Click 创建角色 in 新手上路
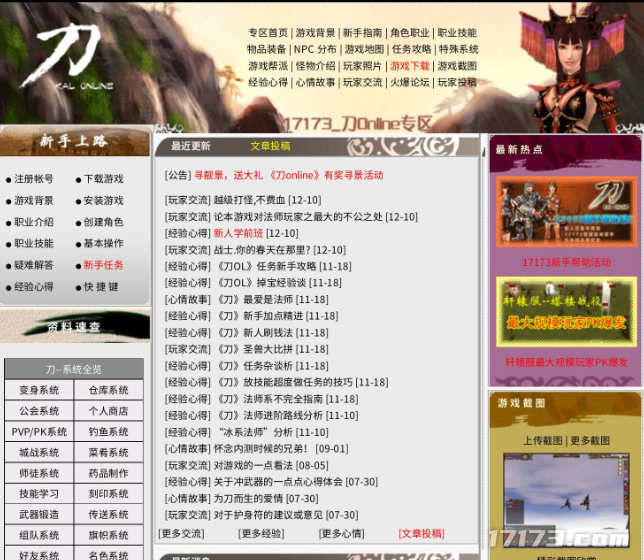 pos(104,222)
